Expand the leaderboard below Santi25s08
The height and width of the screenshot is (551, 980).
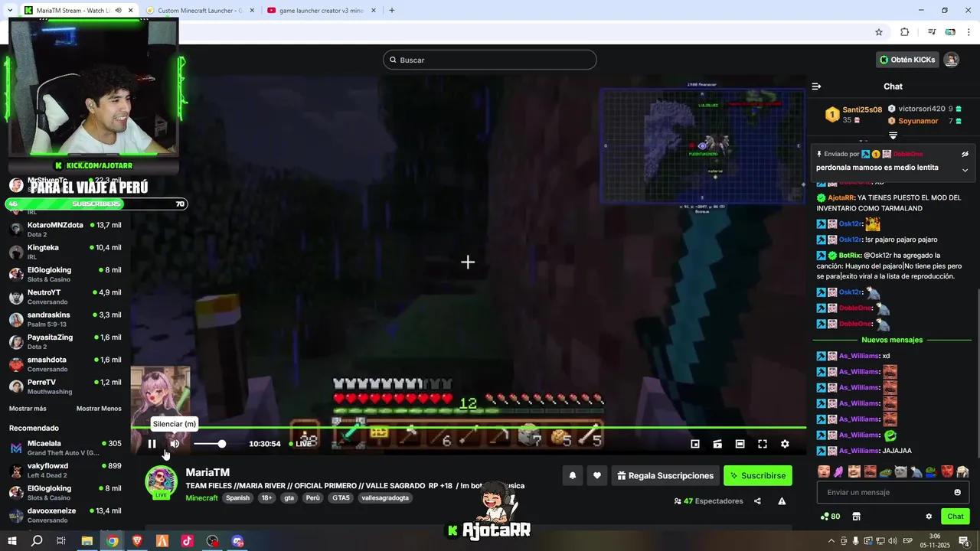coord(893,135)
